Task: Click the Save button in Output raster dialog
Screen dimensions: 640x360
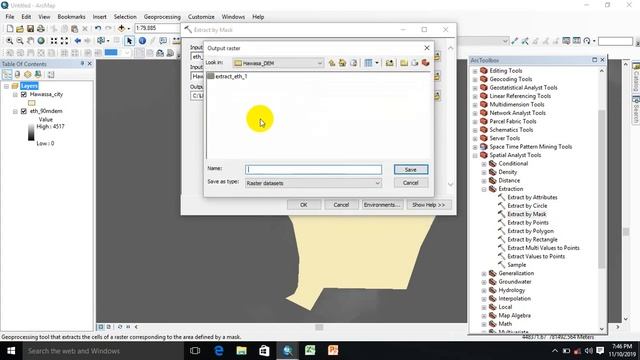Action: tap(411, 169)
